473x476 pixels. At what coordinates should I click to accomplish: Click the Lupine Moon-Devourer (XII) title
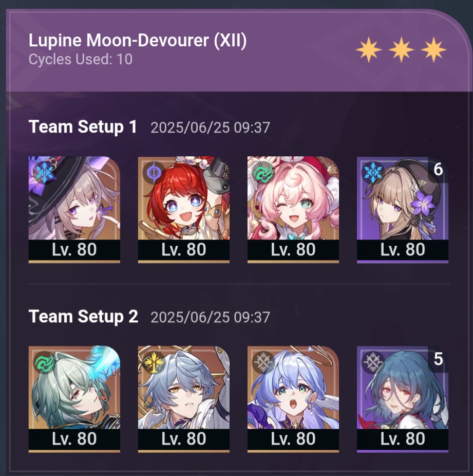click(x=137, y=41)
